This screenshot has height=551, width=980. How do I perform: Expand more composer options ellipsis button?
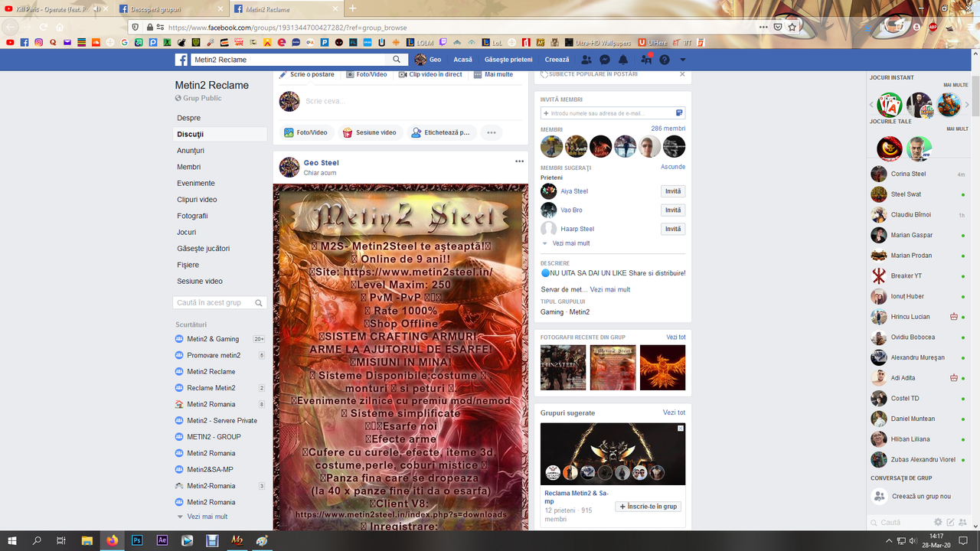pyautogui.click(x=492, y=132)
